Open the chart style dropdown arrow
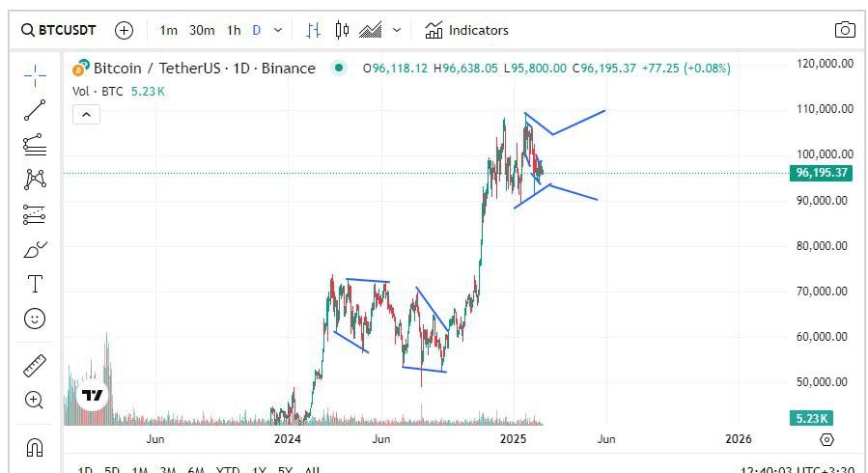The width and height of the screenshot is (868, 473). (x=398, y=30)
